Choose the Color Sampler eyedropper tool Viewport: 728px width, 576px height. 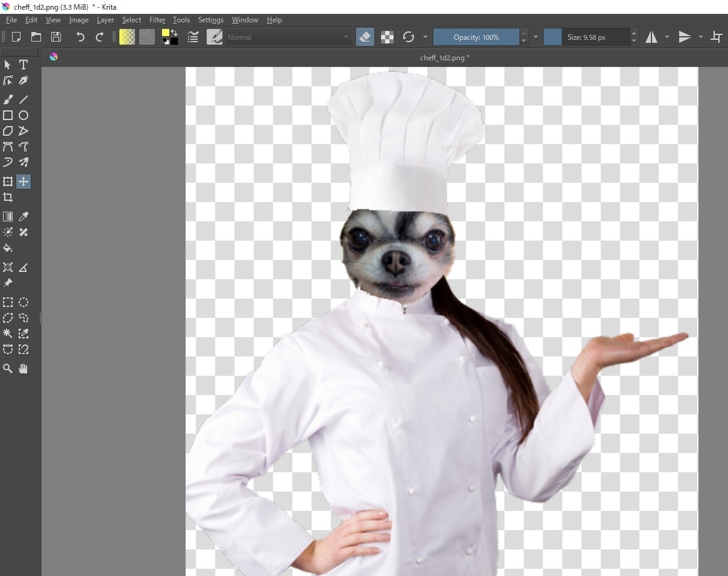point(24,217)
